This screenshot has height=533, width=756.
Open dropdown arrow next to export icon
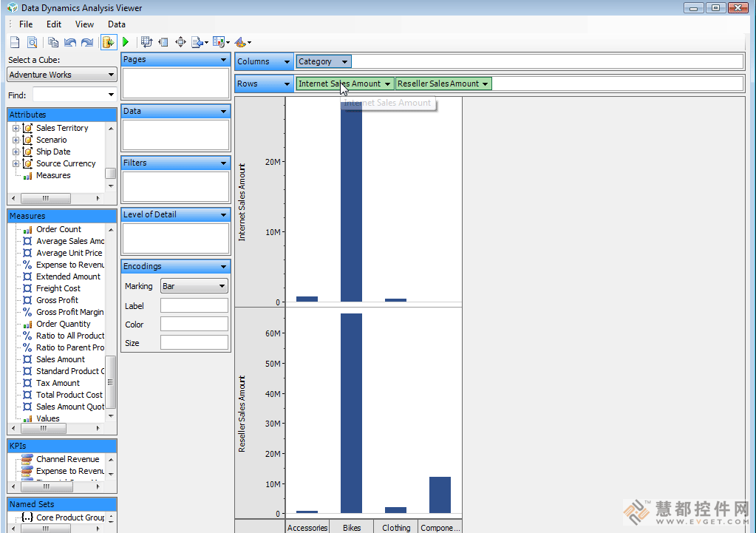coord(206,42)
